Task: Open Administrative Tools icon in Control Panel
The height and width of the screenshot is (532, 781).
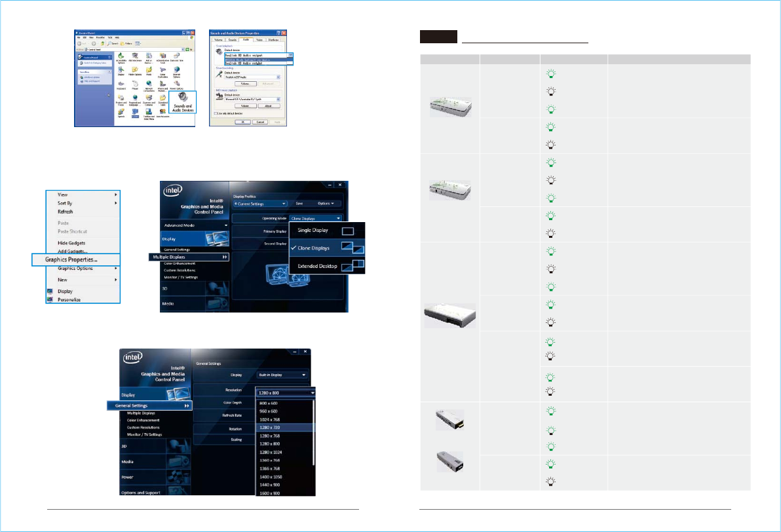Action: coord(163,58)
